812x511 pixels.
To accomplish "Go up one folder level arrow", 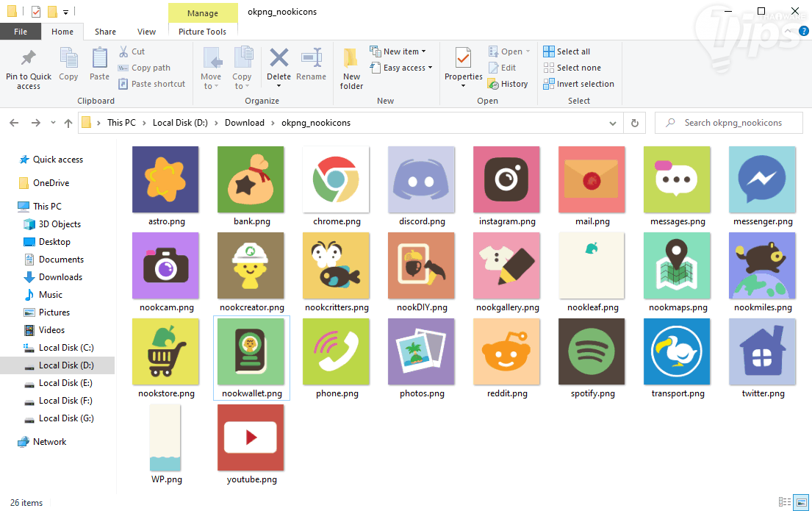I will click(68, 123).
